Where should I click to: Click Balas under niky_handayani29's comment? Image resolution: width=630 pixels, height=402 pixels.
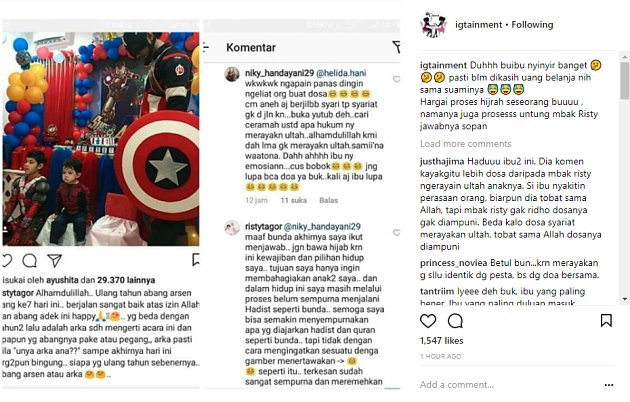(328, 200)
